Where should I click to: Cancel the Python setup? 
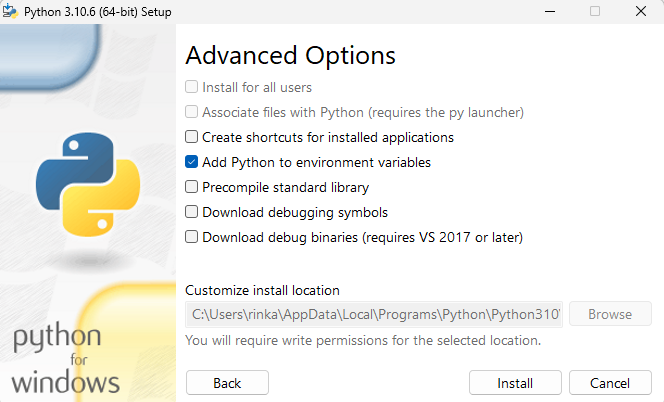[610, 383]
